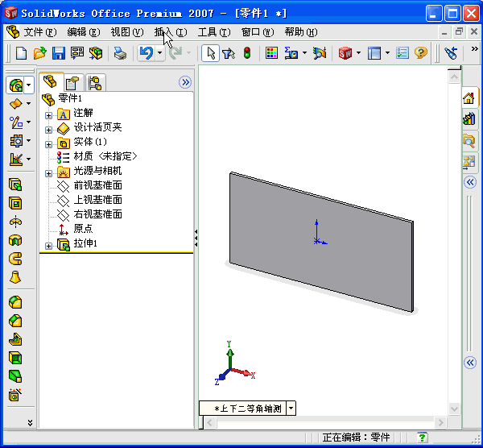Click the New document icon

[x=21, y=53]
